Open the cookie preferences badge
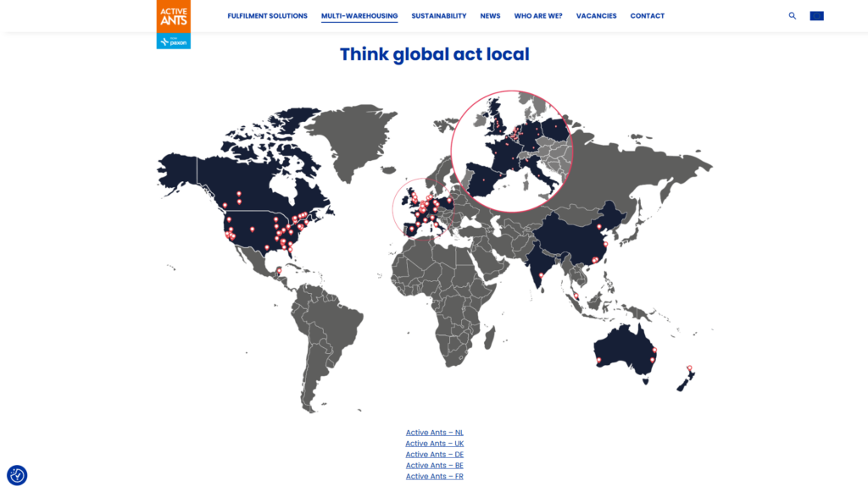This screenshot has width=868, height=492. point(17,475)
